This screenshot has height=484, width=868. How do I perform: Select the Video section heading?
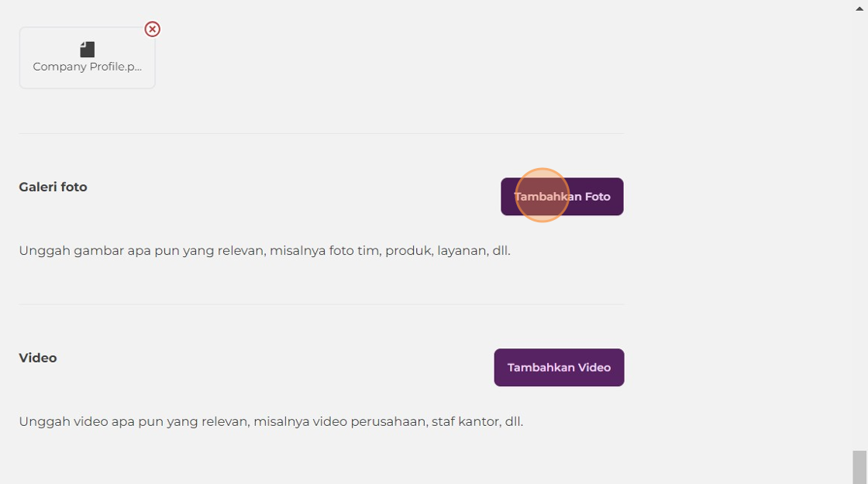tap(38, 358)
